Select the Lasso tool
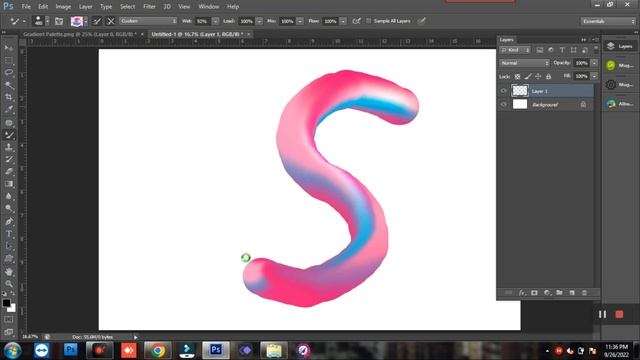This screenshot has height=360, width=640. coord(9,73)
